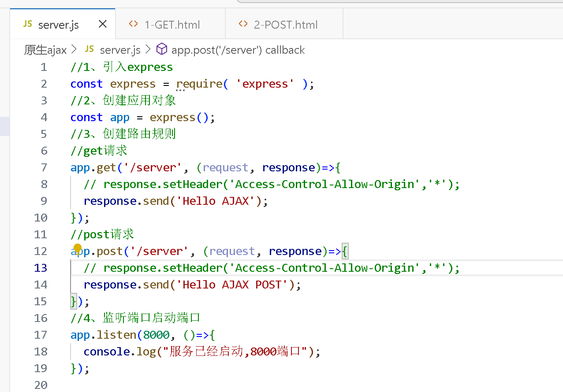563x392 pixels.
Task: Open the app.post('/server') callback breadcrumb
Action: 238,50
